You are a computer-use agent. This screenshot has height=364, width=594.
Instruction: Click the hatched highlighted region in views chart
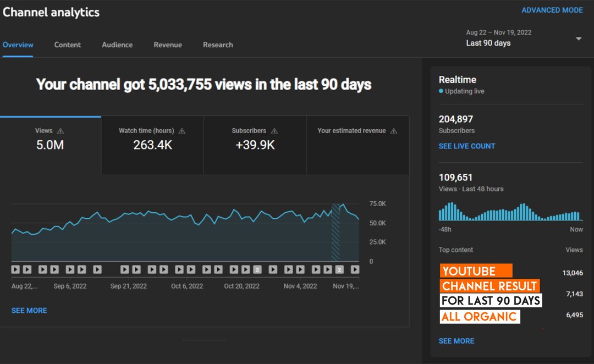[x=335, y=233]
